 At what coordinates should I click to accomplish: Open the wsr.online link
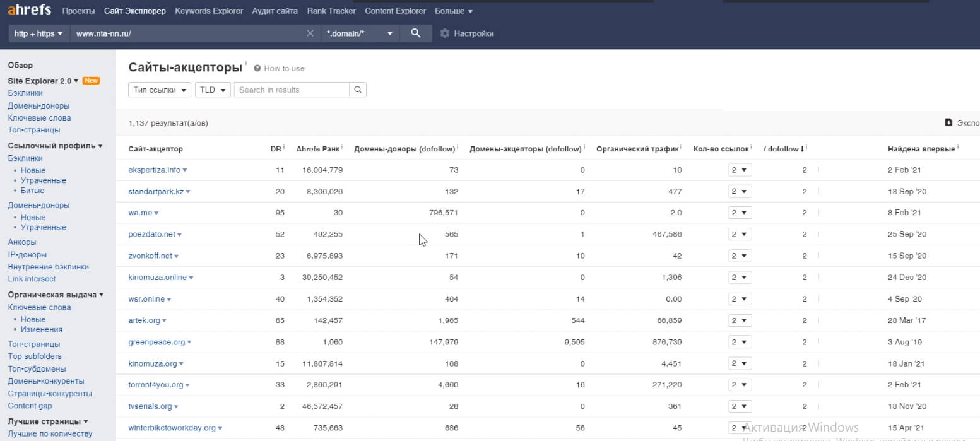coord(147,299)
